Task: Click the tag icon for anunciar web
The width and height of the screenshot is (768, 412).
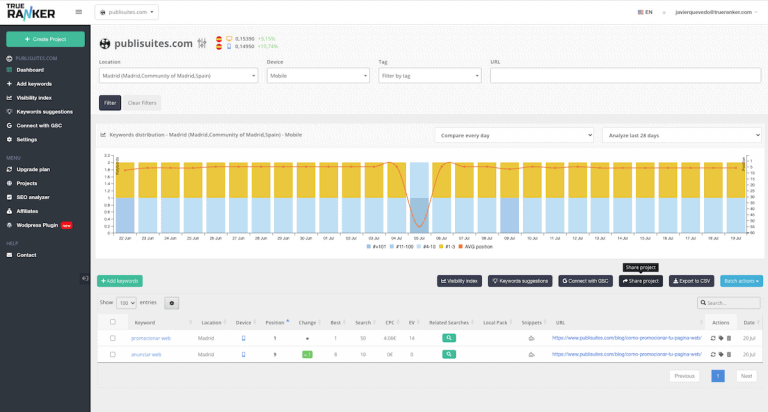Action: point(721,354)
